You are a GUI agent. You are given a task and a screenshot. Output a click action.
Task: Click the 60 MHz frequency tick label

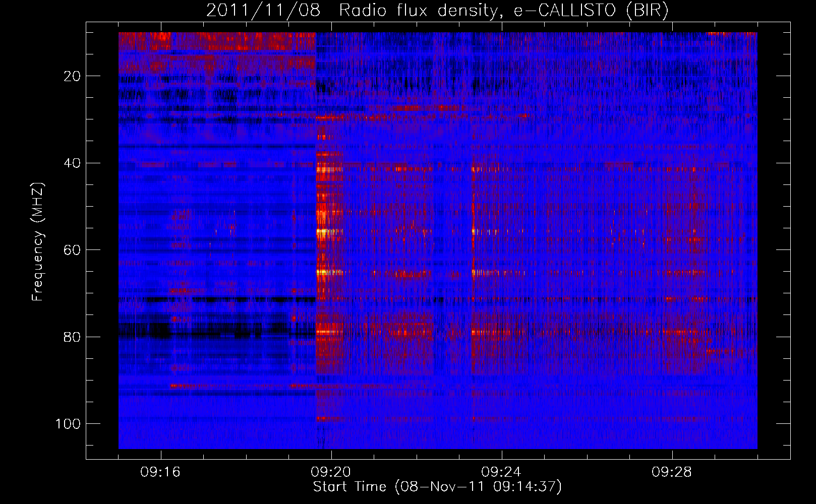(72, 250)
